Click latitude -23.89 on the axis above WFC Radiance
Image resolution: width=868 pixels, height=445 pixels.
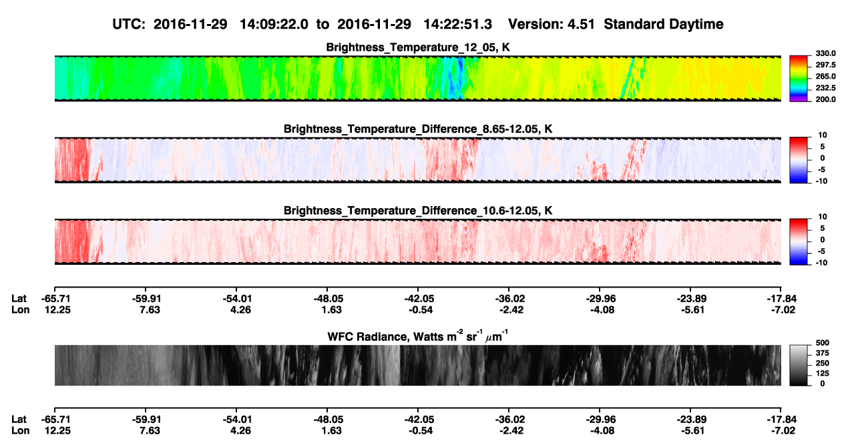(690, 298)
